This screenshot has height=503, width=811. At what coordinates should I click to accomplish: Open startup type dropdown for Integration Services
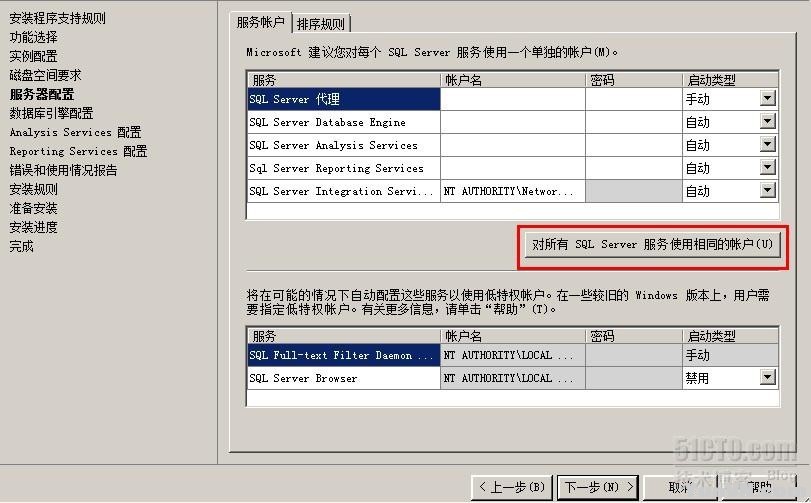pos(768,190)
